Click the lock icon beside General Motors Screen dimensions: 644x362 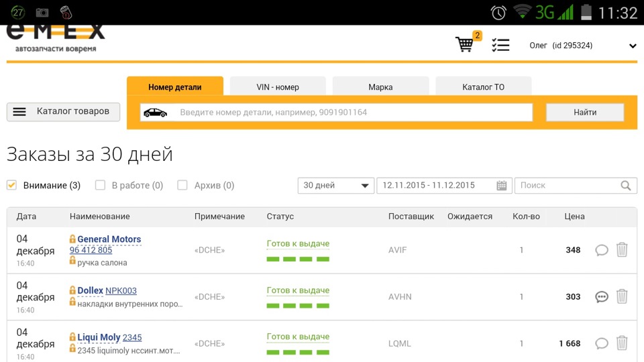(72, 239)
